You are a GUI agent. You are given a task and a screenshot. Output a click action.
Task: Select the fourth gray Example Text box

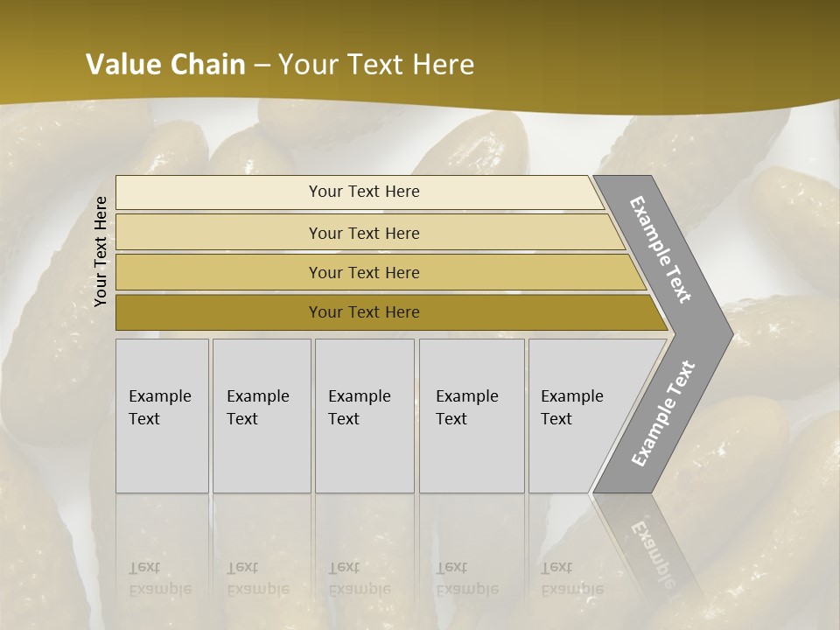pyautogui.click(x=471, y=416)
